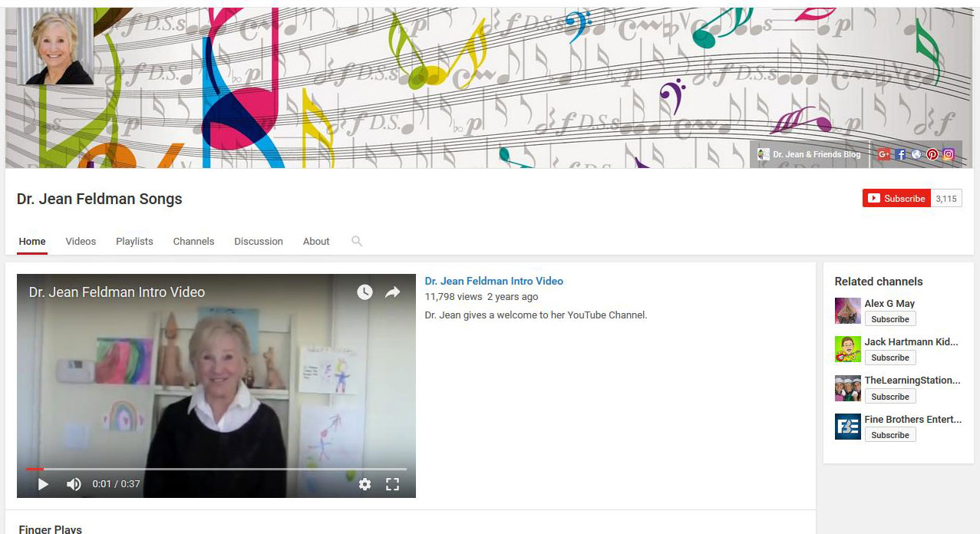Open the Facebook icon link
The height and width of the screenshot is (534, 980).
(x=901, y=154)
